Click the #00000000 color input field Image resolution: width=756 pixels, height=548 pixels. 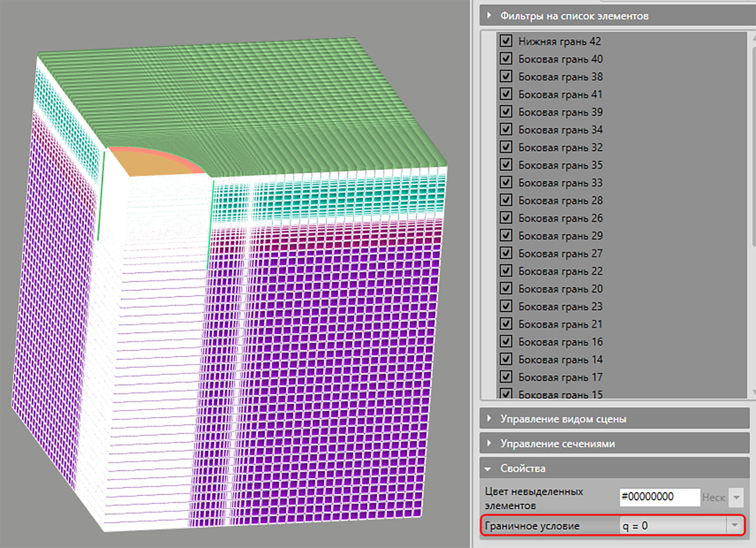pyautogui.click(x=660, y=497)
